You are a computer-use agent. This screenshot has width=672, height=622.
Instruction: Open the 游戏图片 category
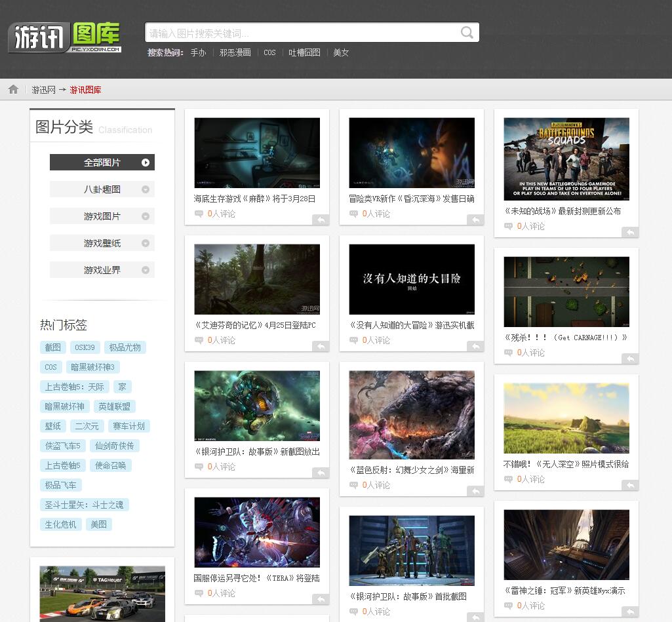pos(102,216)
